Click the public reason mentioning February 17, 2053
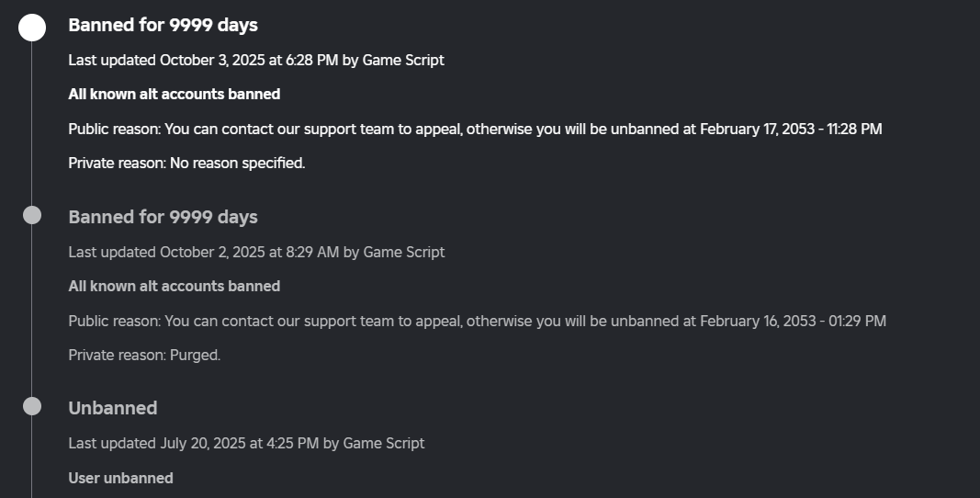The width and height of the screenshot is (980, 498). click(x=475, y=129)
